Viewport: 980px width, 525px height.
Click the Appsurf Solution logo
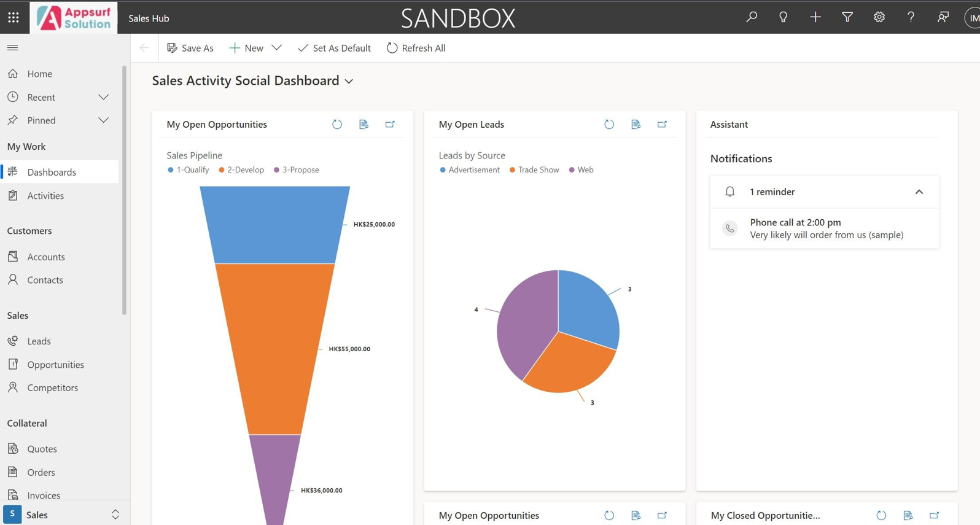tap(74, 18)
